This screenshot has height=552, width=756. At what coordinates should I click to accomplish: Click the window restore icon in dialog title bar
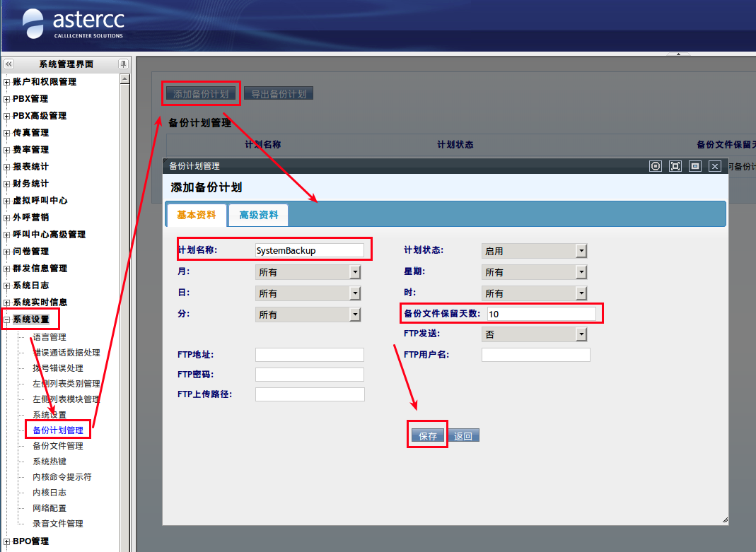tap(695, 166)
